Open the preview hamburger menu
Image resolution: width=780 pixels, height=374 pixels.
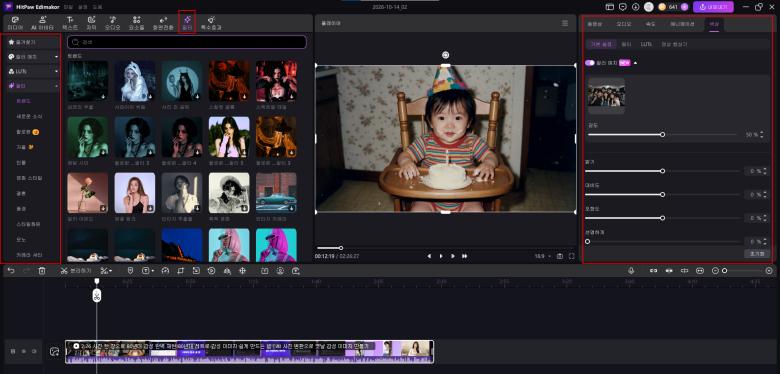tap(565, 23)
